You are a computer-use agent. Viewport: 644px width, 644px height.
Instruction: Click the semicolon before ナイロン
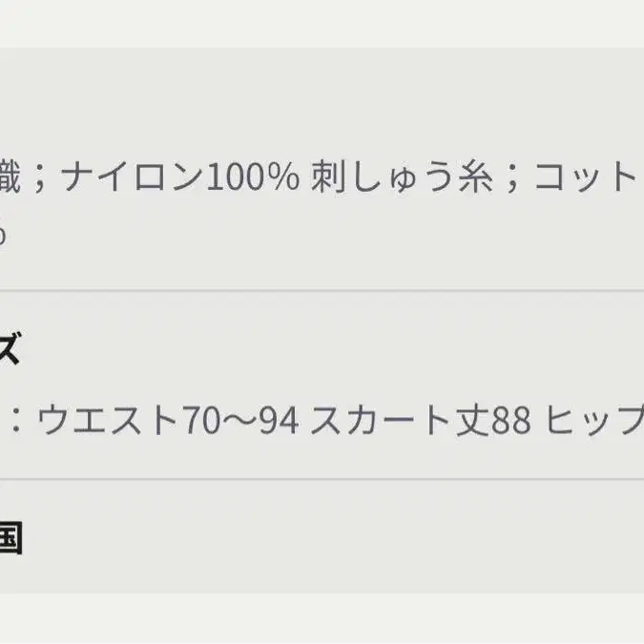click(x=41, y=179)
